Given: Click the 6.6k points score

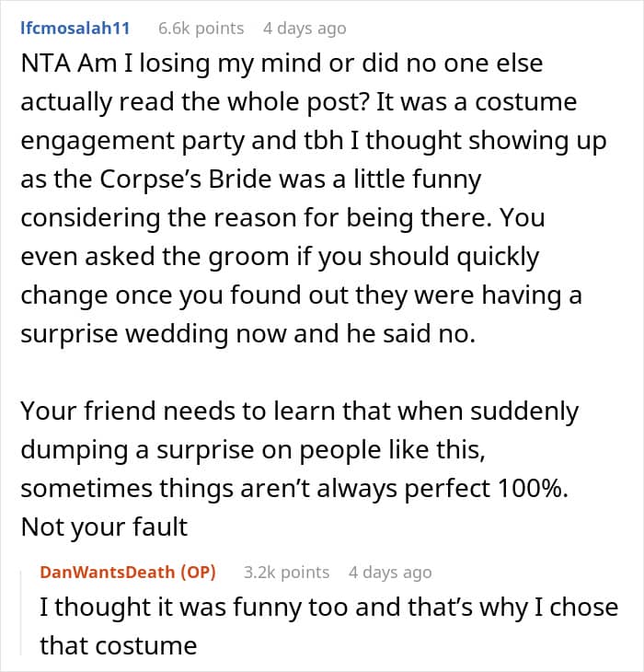Looking at the screenshot, I should (201, 29).
